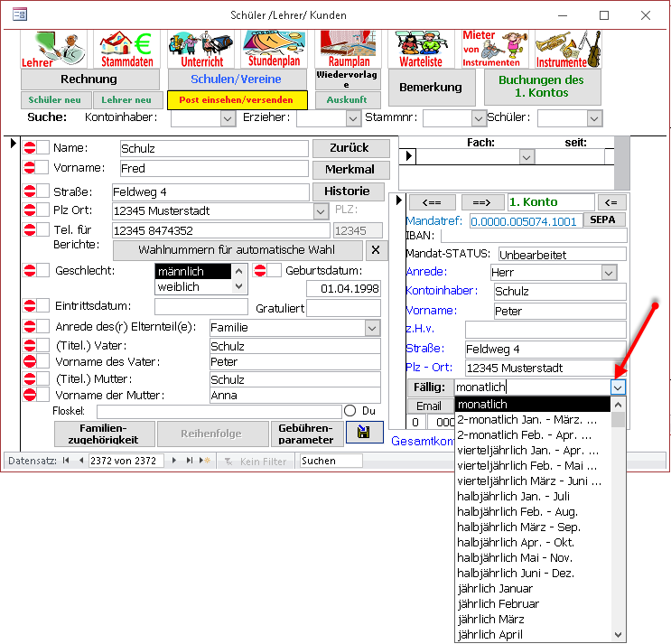Image resolution: width=671 pixels, height=644 pixels.
Task: Toggle the checkbox beside Geburtsdatum
Action: click(x=274, y=270)
